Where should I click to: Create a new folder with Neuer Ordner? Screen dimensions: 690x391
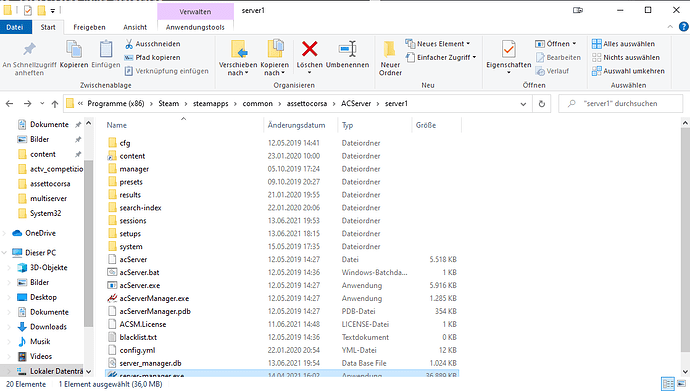[x=390, y=58]
